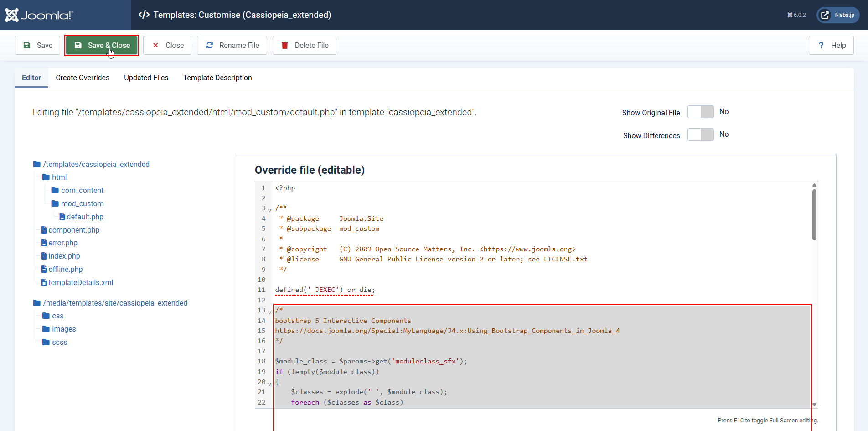This screenshot has height=431, width=868.
Task: Open the Updated Files tab
Action: click(x=146, y=78)
